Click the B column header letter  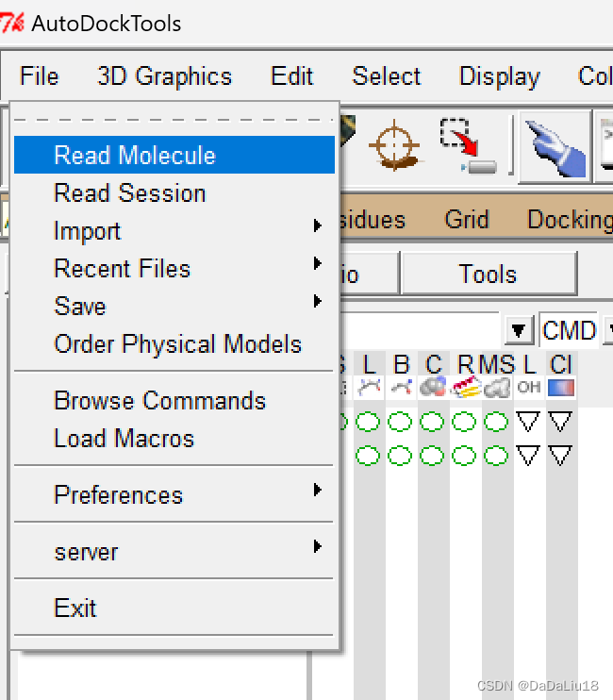point(401,364)
